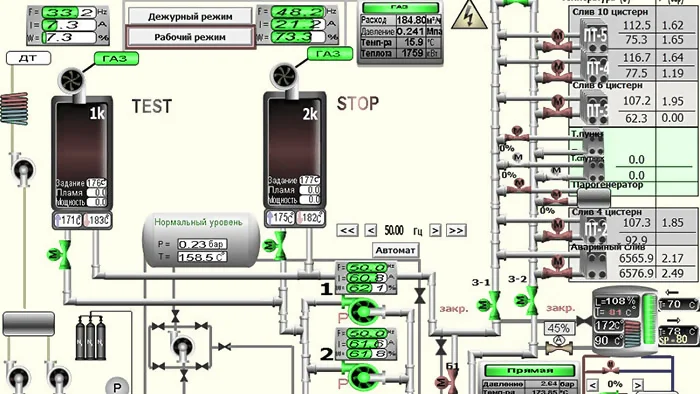Screen dimensions: 700x394
Task: Click motorized valve left of ПТ-5
Action: 558,41
